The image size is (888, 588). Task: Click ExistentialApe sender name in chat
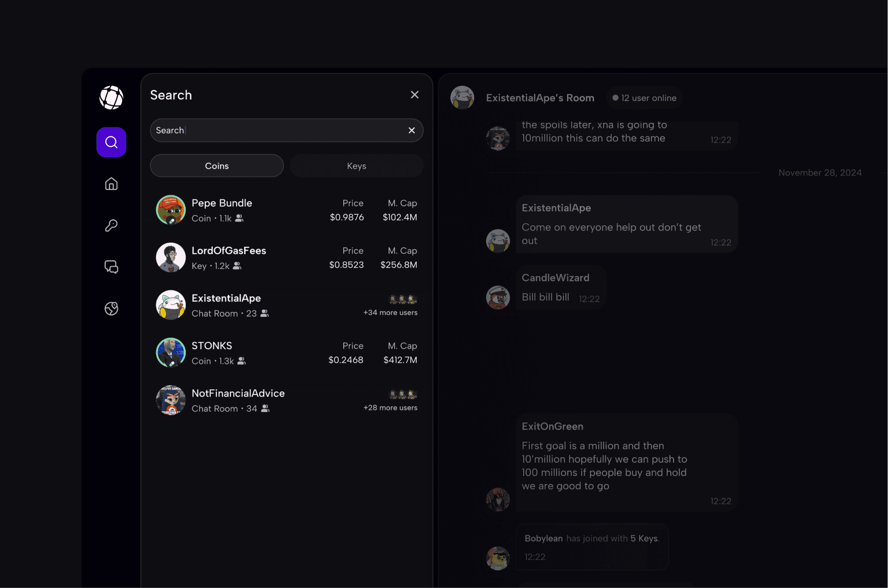click(556, 208)
